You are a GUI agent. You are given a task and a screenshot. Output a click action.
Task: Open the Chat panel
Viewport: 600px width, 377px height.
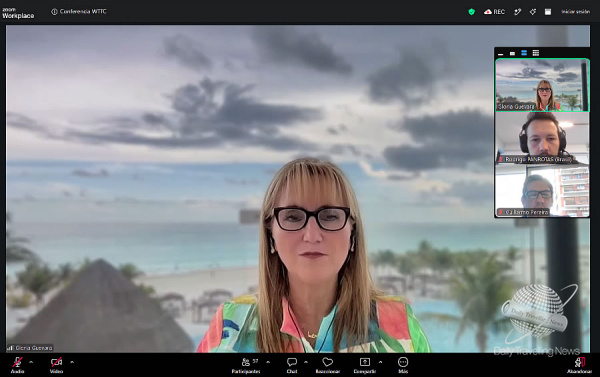click(x=292, y=365)
